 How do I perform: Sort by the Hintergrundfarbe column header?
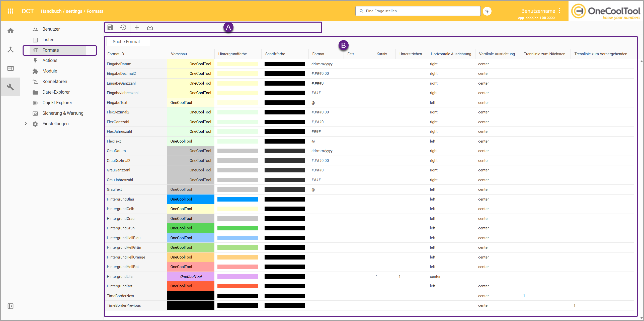click(232, 54)
